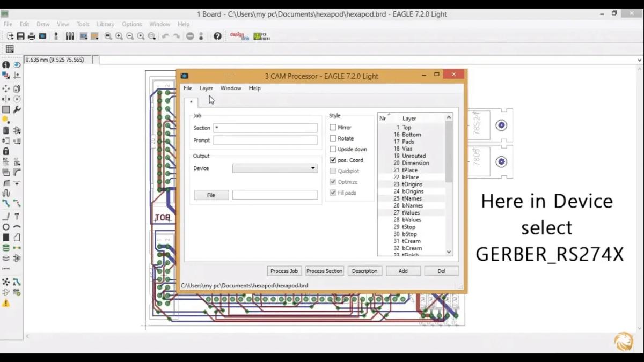Select the Info tool in left toolbar

coord(6,65)
